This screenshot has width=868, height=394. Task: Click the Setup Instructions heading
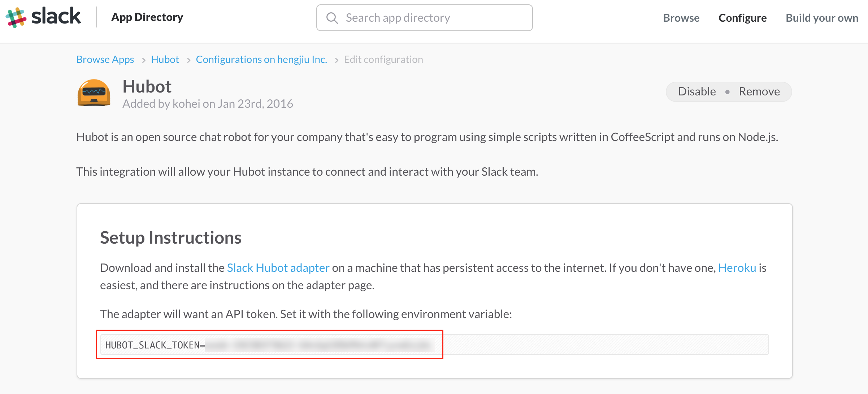pos(171,237)
